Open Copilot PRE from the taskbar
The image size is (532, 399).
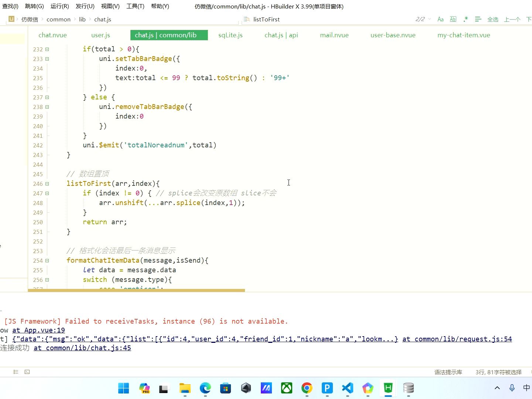pos(144,388)
